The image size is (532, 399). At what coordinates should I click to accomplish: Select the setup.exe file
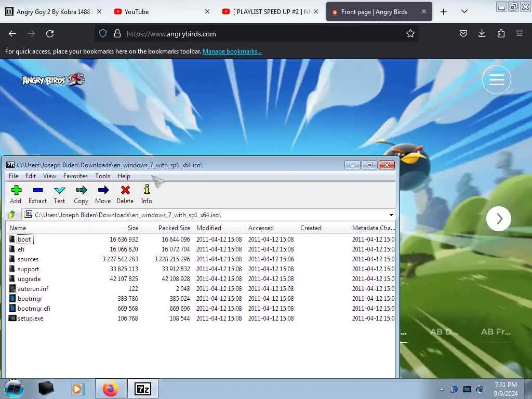pyautogui.click(x=30, y=318)
